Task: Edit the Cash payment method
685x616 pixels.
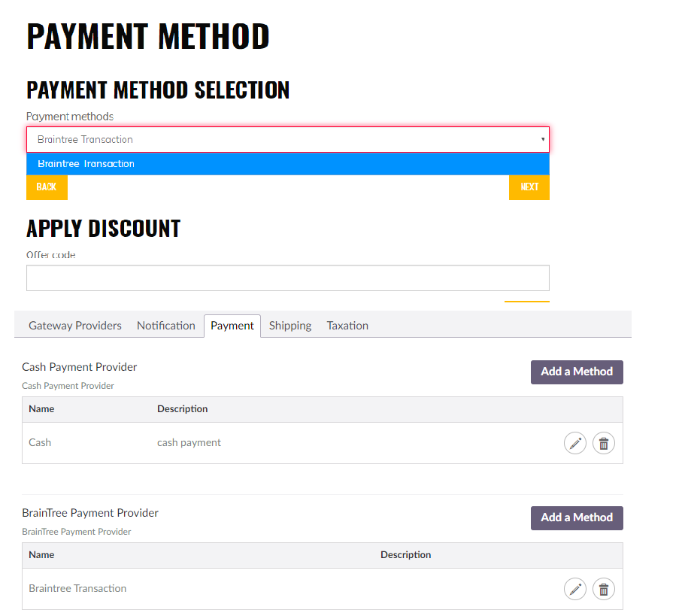Action: click(x=575, y=443)
